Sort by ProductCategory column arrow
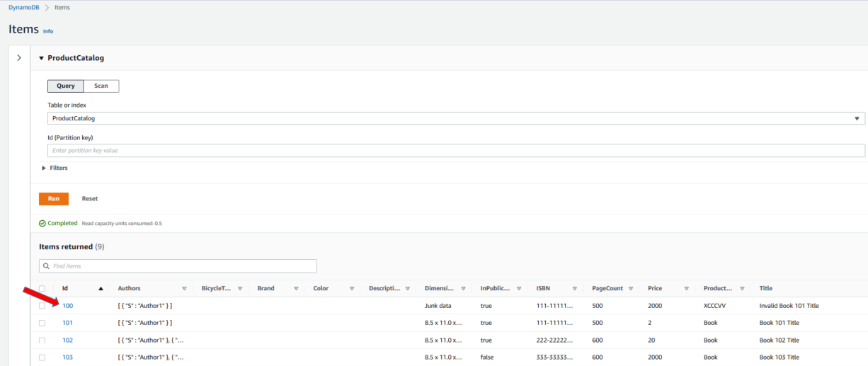This screenshot has width=868, height=366. [742, 289]
